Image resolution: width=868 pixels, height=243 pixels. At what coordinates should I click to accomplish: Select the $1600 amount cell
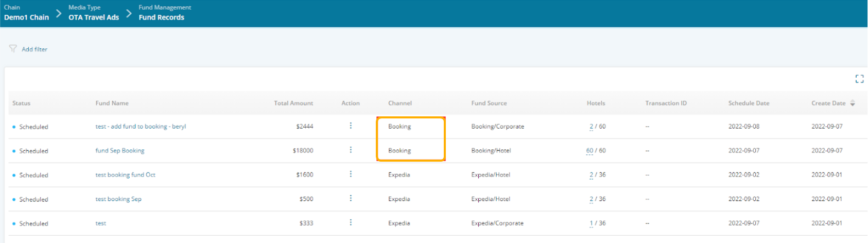point(305,175)
